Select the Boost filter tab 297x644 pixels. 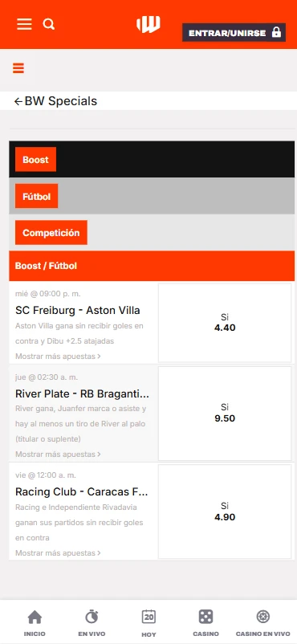[x=36, y=159]
